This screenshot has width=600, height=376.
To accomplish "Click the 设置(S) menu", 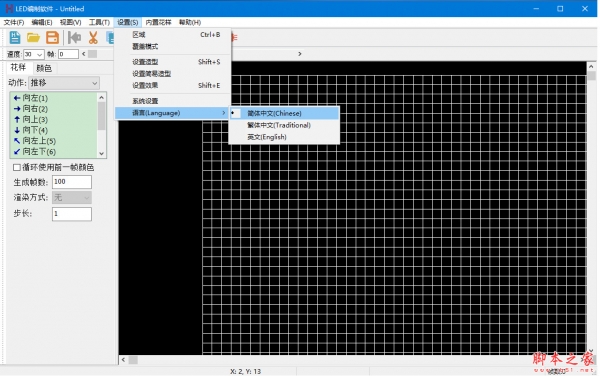I will click(127, 22).
